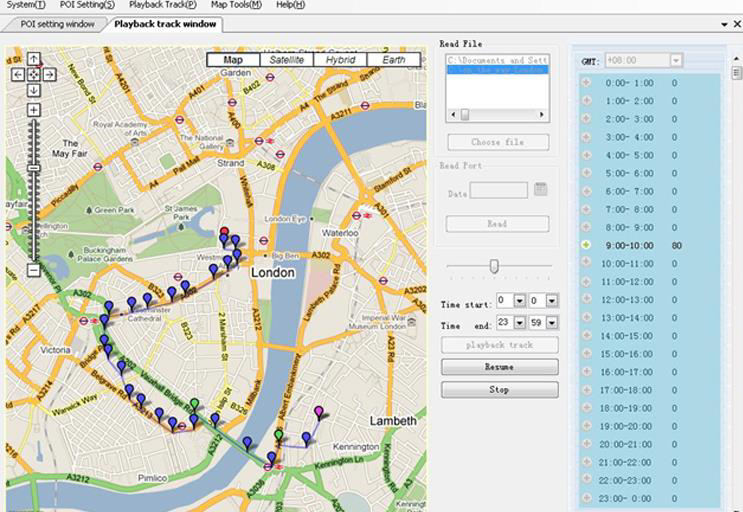The height and width of the screenshot is (512, 743).
Task: Expand the 23:00- 0:00 hour row
Action: click(x=587, y=498)
